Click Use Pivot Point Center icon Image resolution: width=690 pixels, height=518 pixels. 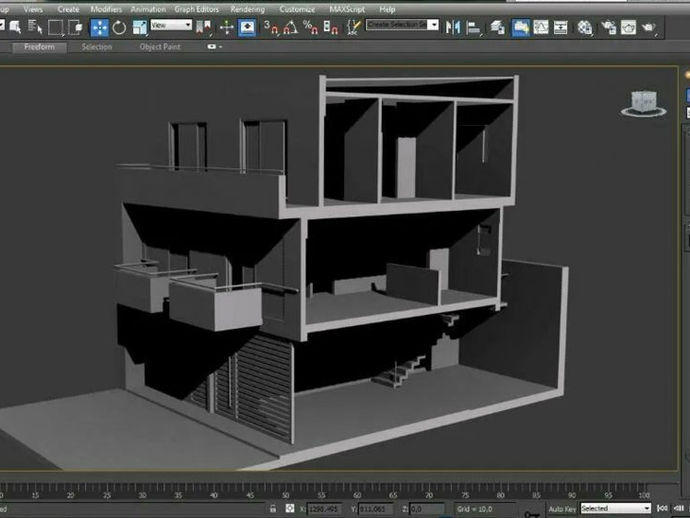coord(203,27)
